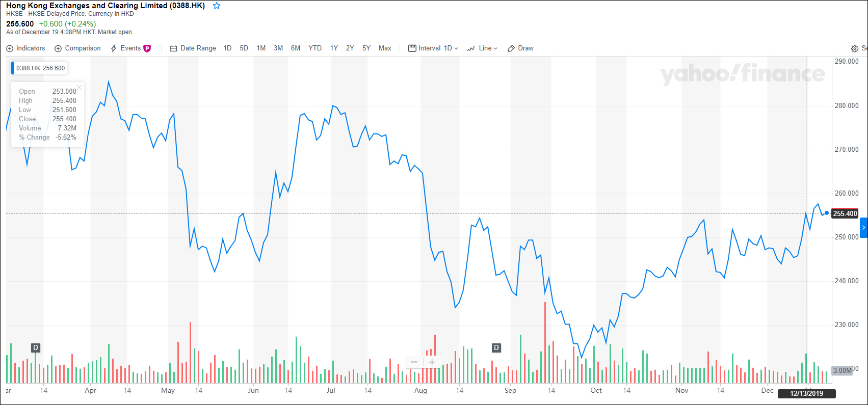Zoom in the chart with plus button
Screen dimensions: 868x405
432,362
